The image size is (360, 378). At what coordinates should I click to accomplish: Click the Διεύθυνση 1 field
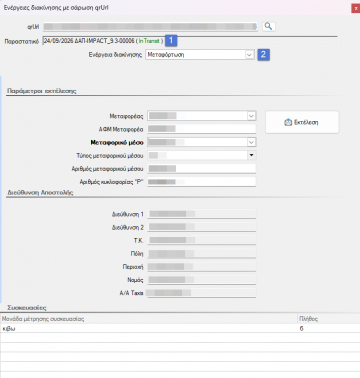202,214
